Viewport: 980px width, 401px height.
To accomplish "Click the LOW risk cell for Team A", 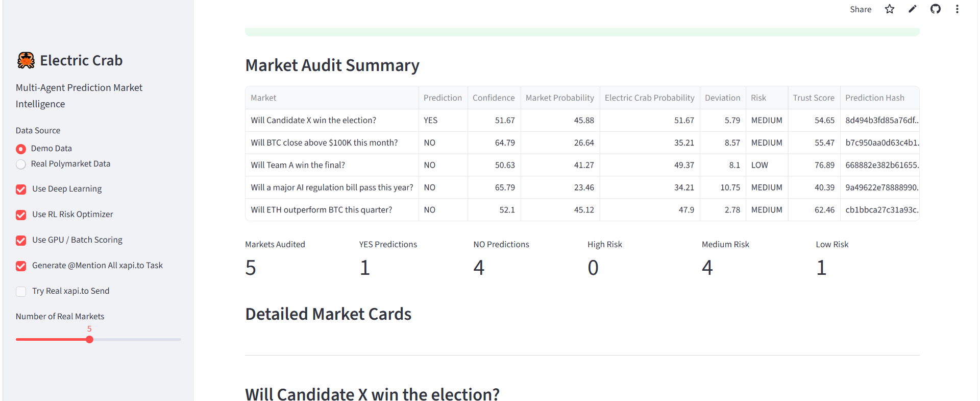I will coord(767,165).
